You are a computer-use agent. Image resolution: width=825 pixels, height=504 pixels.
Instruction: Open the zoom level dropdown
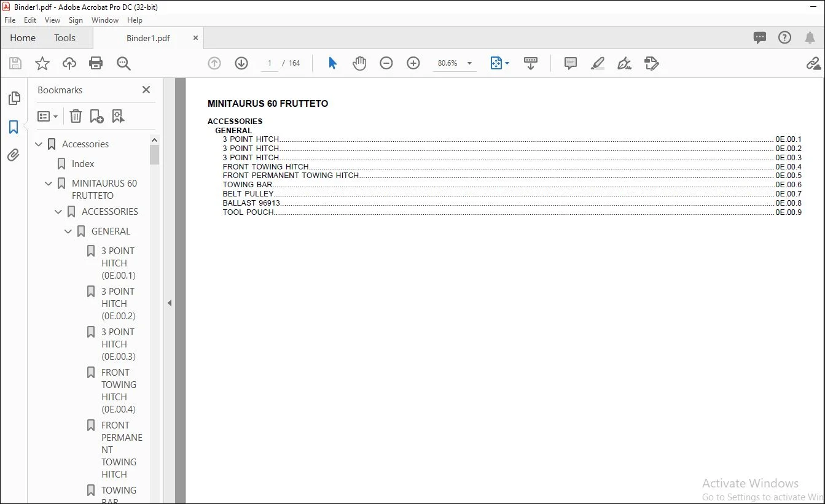click(x=470, y=63)
